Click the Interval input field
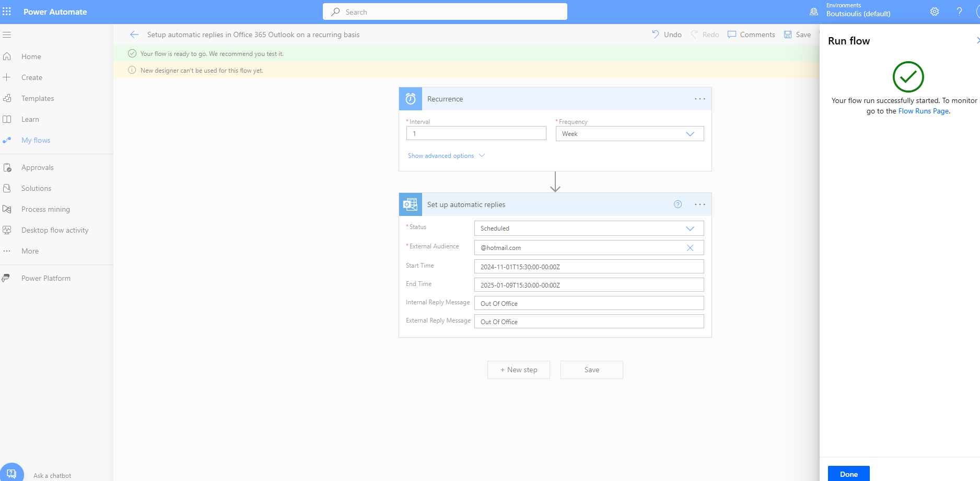 point(476,133)
